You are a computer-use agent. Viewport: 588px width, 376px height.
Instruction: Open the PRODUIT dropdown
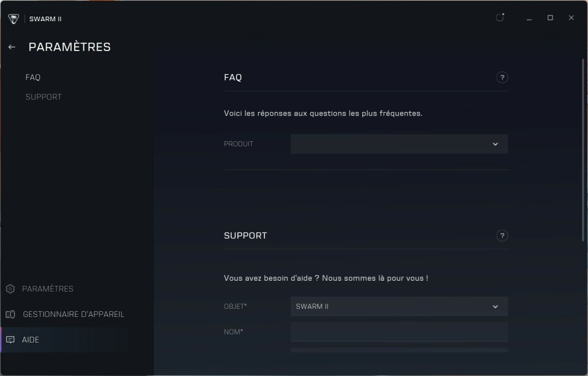click(x=399, y=144)
